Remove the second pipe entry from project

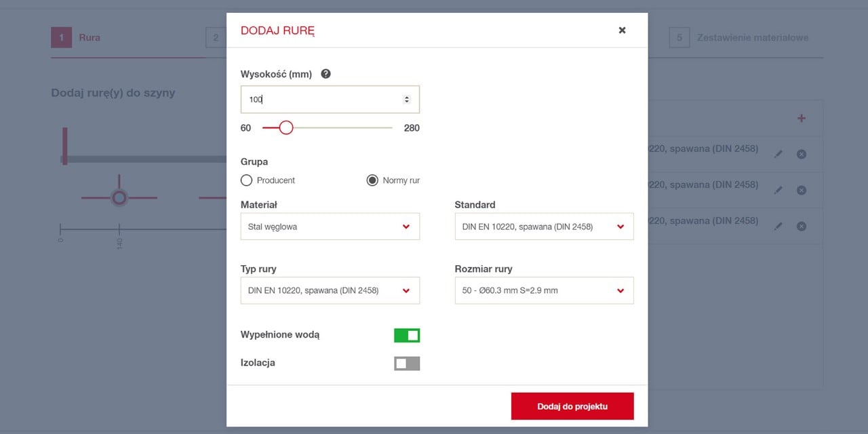[x=801, y=190]
